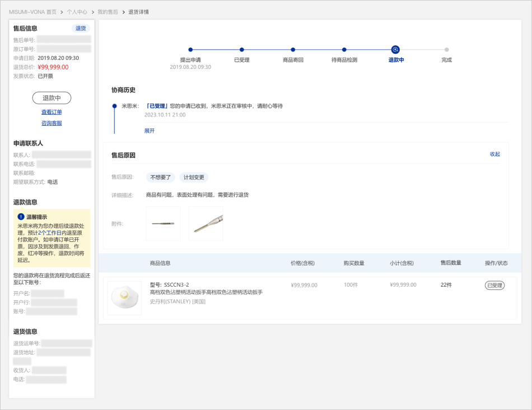Open the second attachment thumbnail image

[x=206, y=223]
